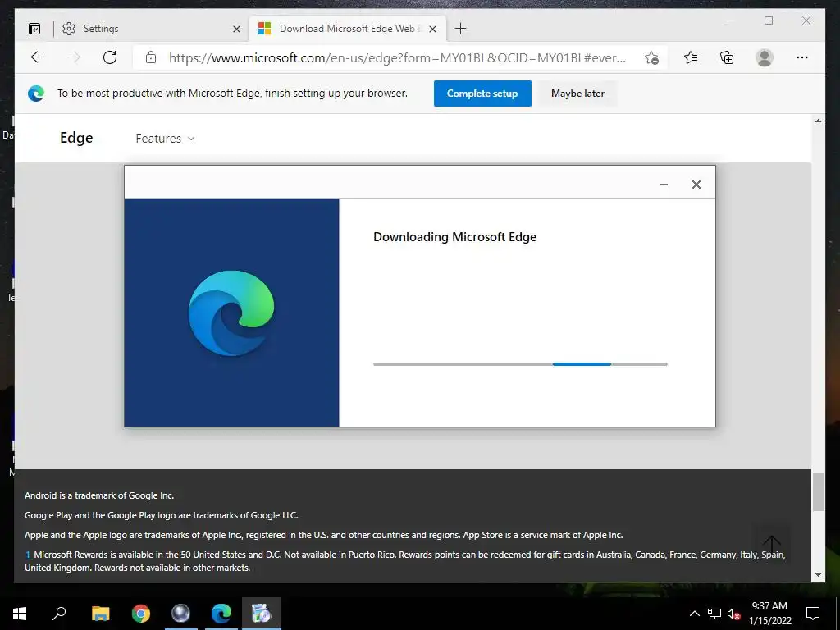Click the Edge logo in installer dialog
This screenshot has width=840, height=630.
click(231, 313)
